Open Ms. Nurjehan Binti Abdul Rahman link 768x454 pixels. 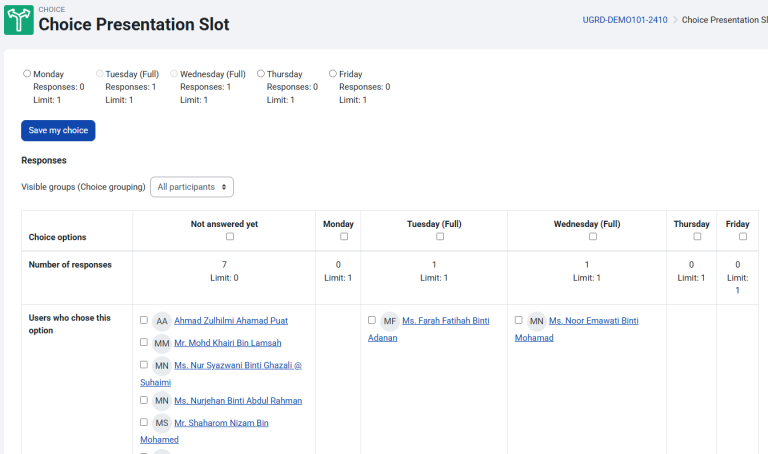pos(237,401)
